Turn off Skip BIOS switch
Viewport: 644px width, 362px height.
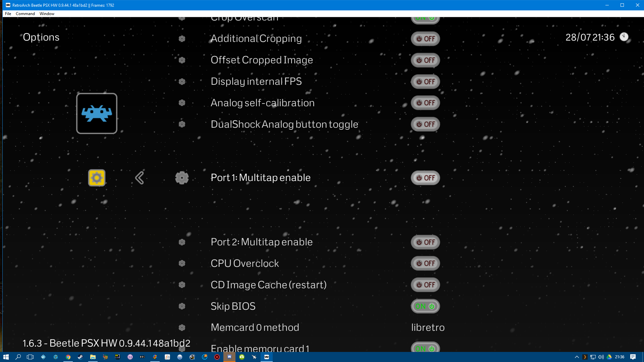tap(425, 306)
